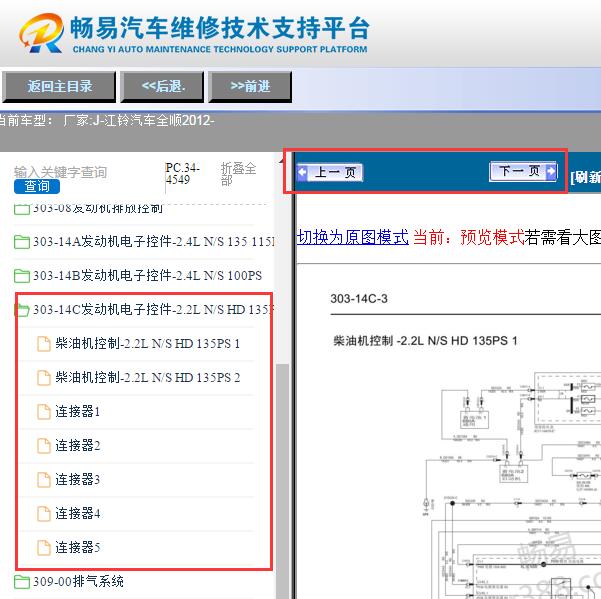Go to next page with 下一页
Image resolution: width=601 pixels, height=599 pixels.
(523, 171)
